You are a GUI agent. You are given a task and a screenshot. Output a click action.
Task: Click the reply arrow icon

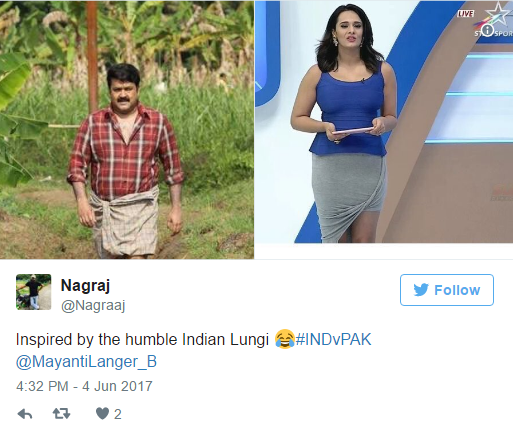[25, 414]
